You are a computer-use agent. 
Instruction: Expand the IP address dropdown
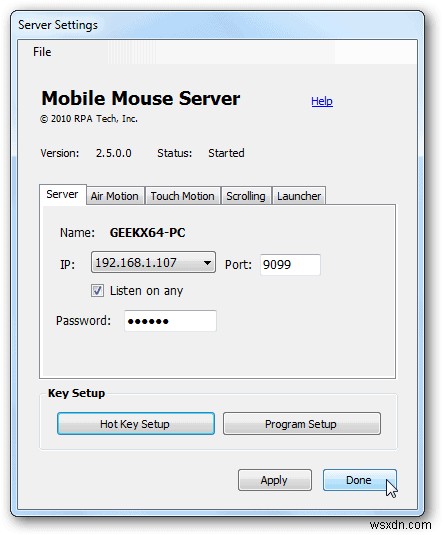153,262
